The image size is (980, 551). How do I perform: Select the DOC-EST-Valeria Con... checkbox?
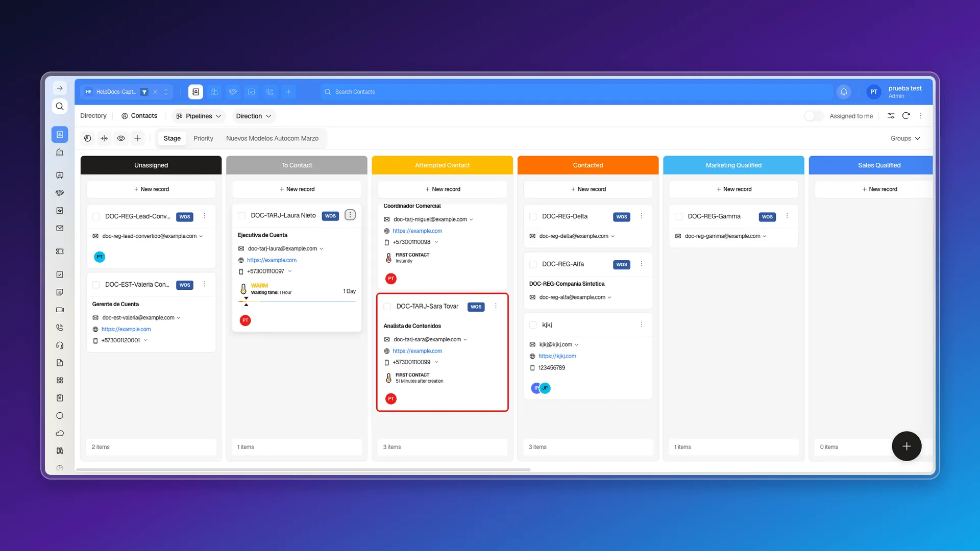(x=96, y=285)
